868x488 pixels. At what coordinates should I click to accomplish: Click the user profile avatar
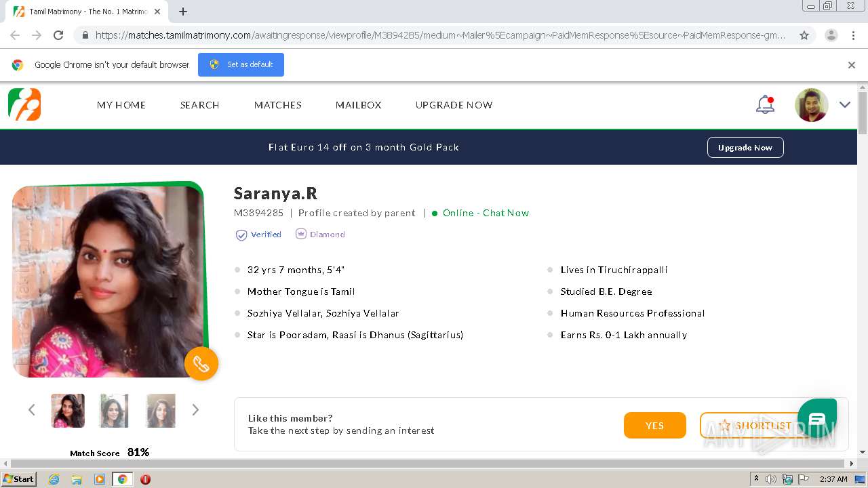812,105
